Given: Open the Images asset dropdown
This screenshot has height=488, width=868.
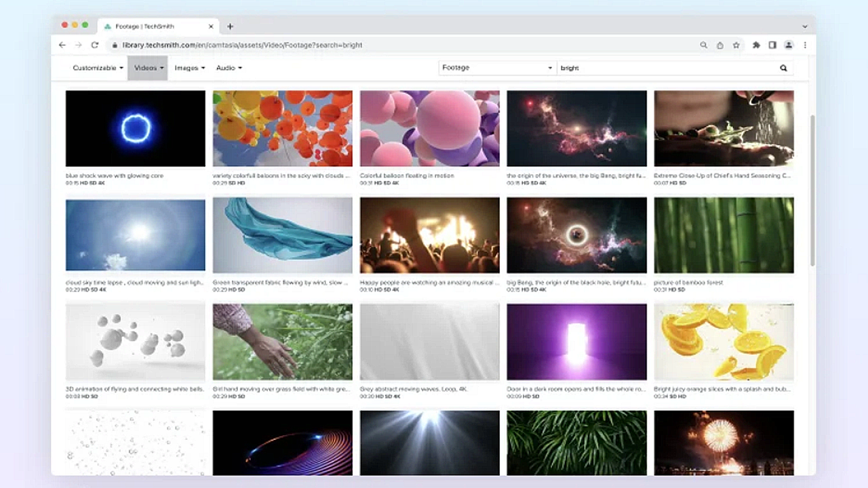Looking at the screenshot, I should point(189,68).
